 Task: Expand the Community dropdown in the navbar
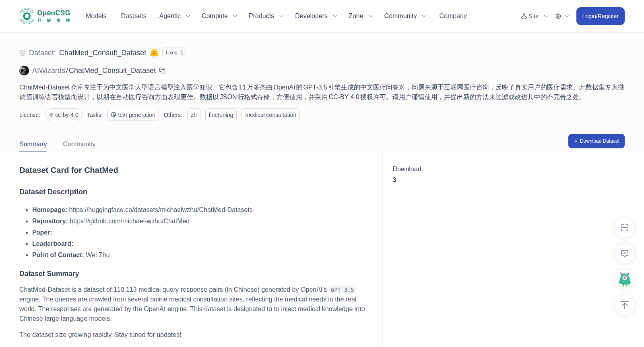[405, 16]
